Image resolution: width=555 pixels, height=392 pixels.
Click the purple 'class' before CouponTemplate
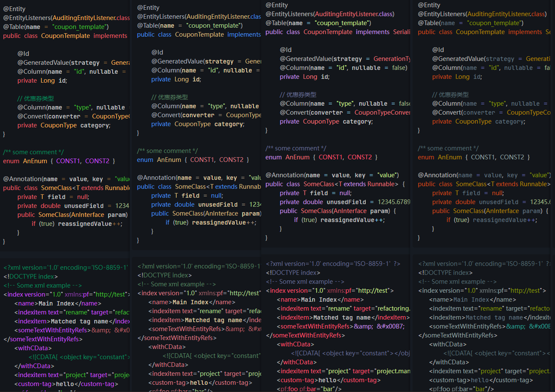pos(293,32)
